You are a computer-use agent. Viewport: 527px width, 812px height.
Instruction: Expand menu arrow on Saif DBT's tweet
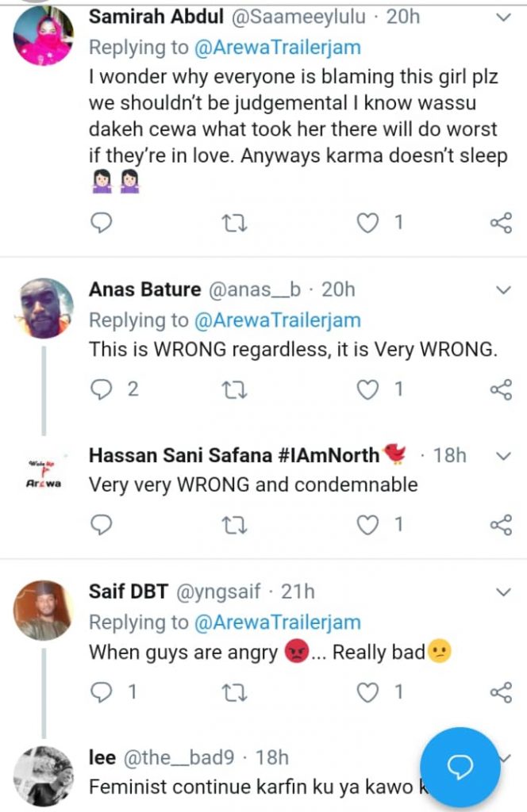tap(503, 592)
